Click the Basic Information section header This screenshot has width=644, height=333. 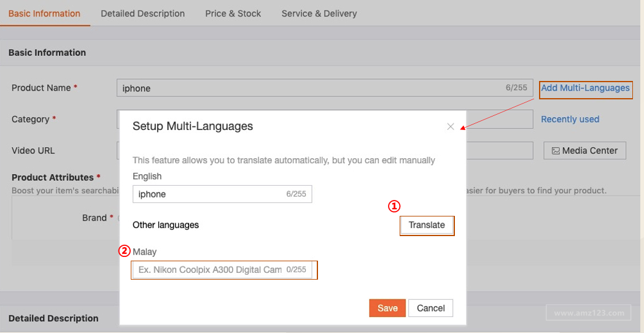47,53
